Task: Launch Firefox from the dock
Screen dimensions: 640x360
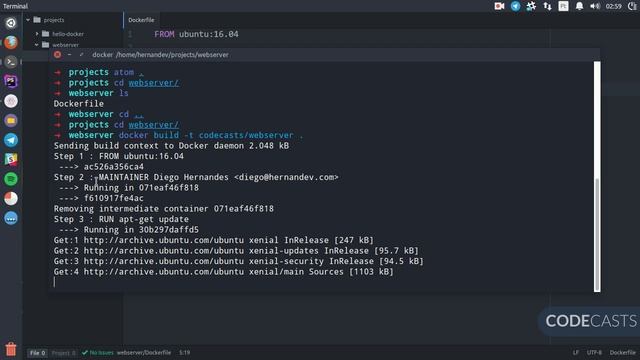Action: click(x=11, y=42)
